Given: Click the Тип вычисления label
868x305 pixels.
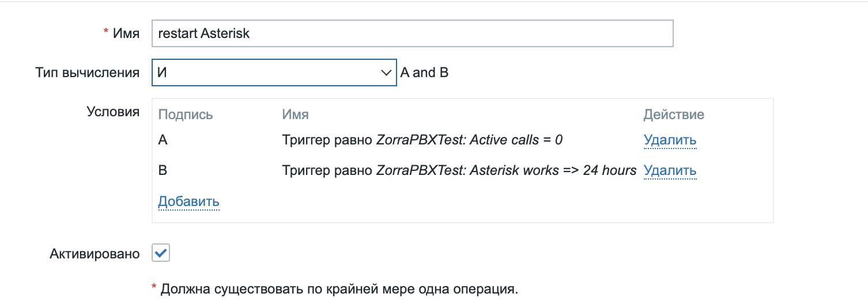Looking at the screenshot, I should 87,73.
